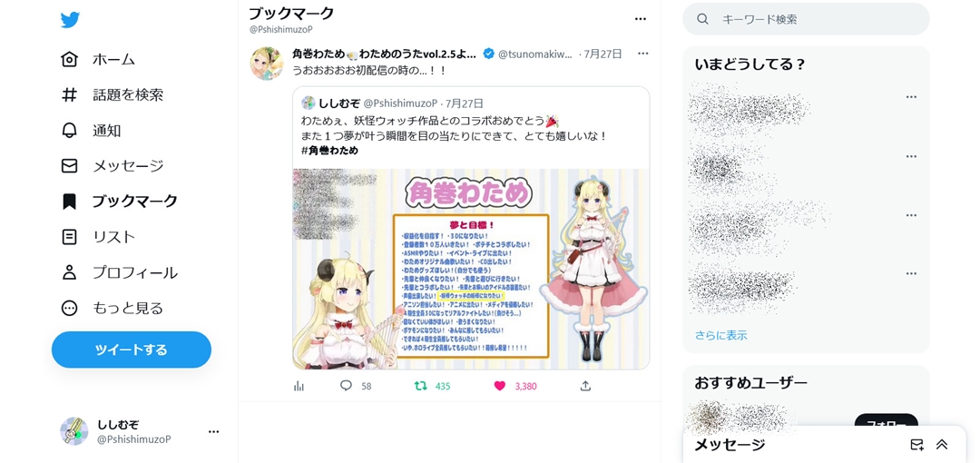Image resolution: width=980 pixels, height=463 pixels.
Task: Click the #角巻わため hashtag in quoted tweet
Action: click(329, 151)
